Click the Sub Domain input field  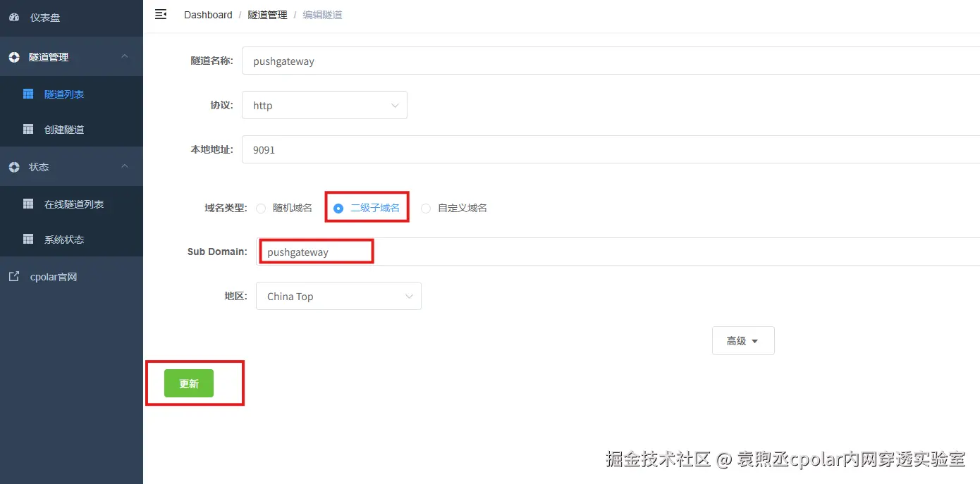(x=618, y=252)
